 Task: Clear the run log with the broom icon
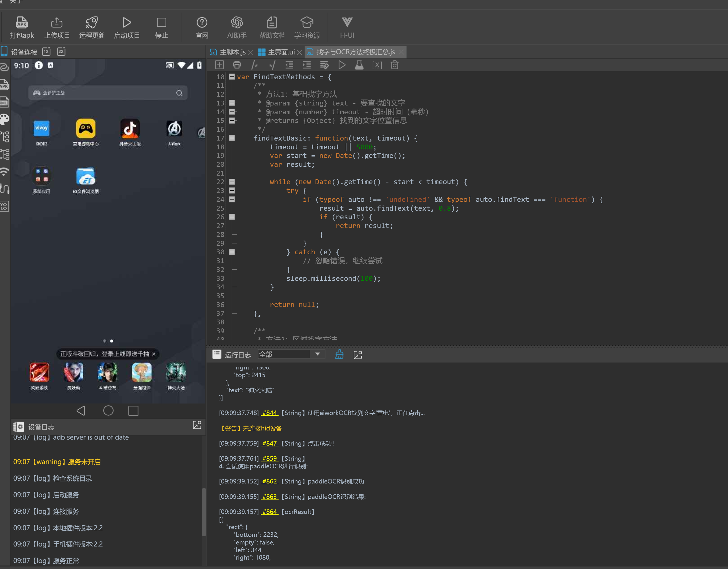coord(339,354)
